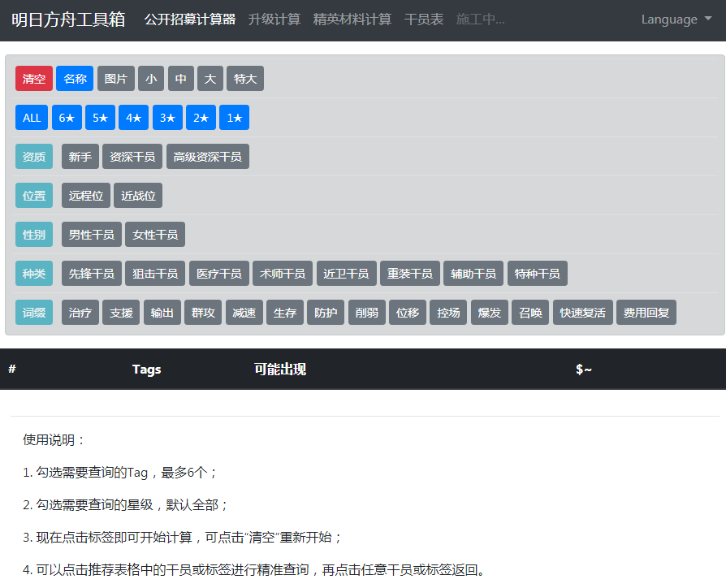Toggle the 6★ rarity filter
Viewport: 726px width, 588px height.
point(67,118)
